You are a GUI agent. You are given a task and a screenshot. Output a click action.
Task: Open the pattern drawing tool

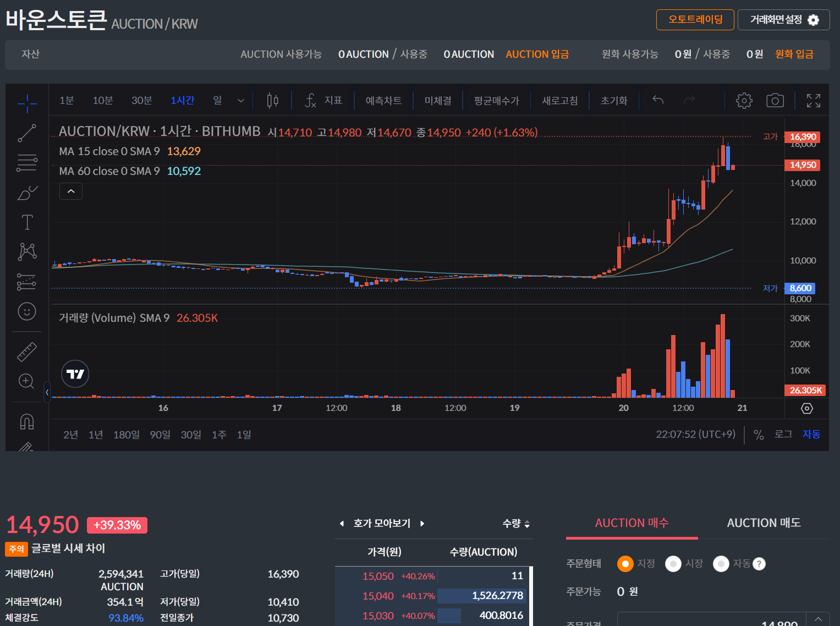(27, 252)
